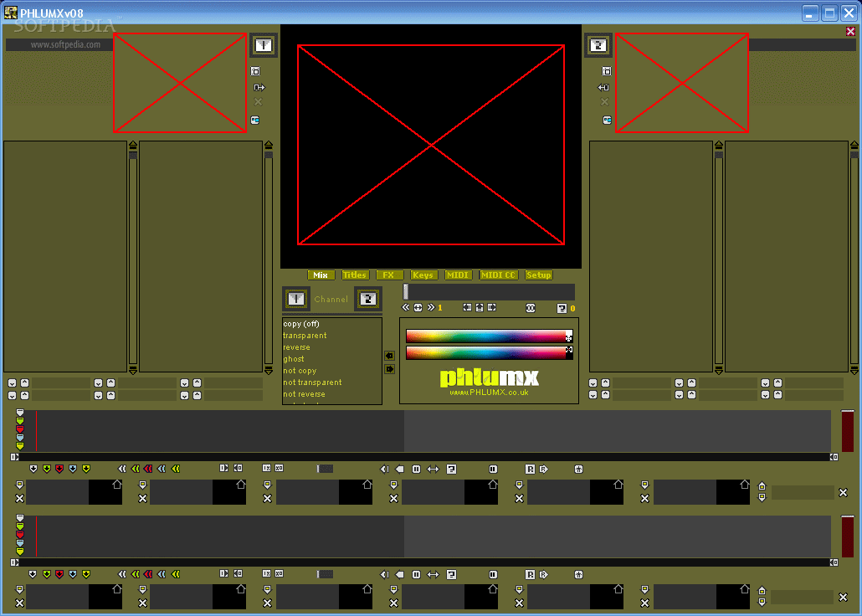Image resolution: width=862 pixels, height=616 pixels.
Task: Clear the first clip slot under upper timeline
Action: click(x=20, y=498)
